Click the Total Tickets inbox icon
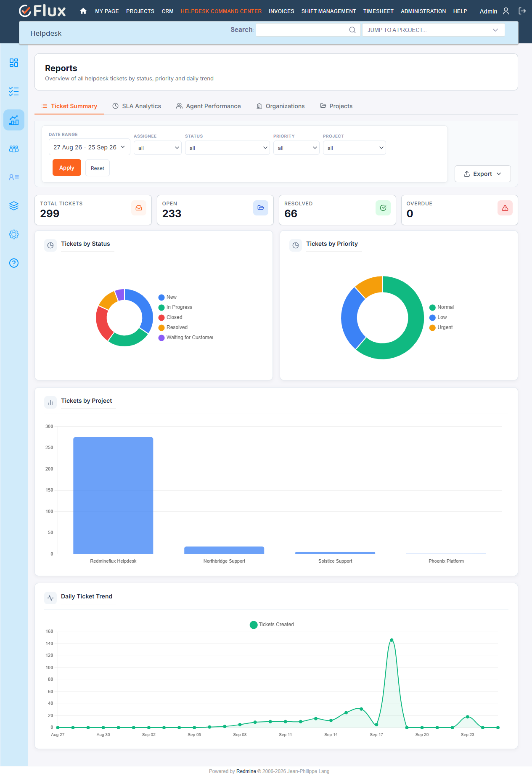532x776 pixels. pos(139,208)
